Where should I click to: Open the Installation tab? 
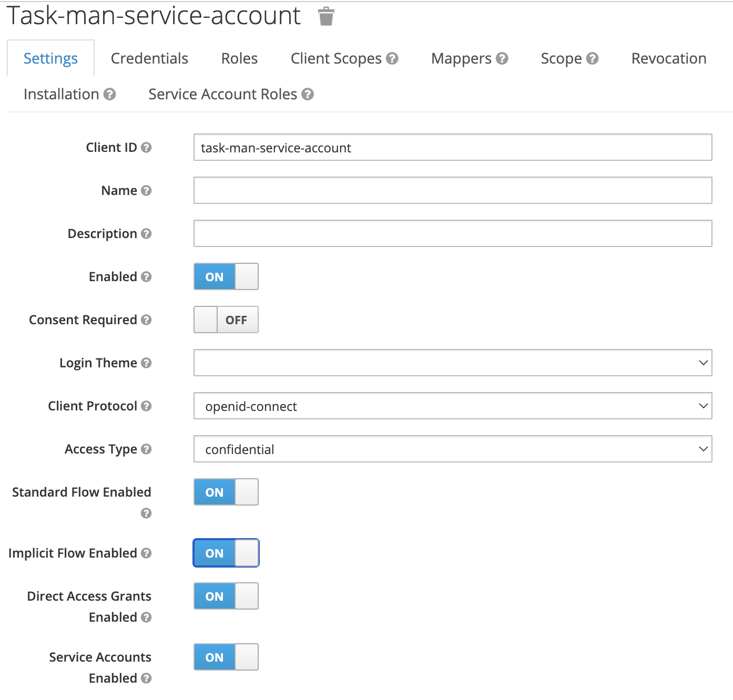click(62, 95)
